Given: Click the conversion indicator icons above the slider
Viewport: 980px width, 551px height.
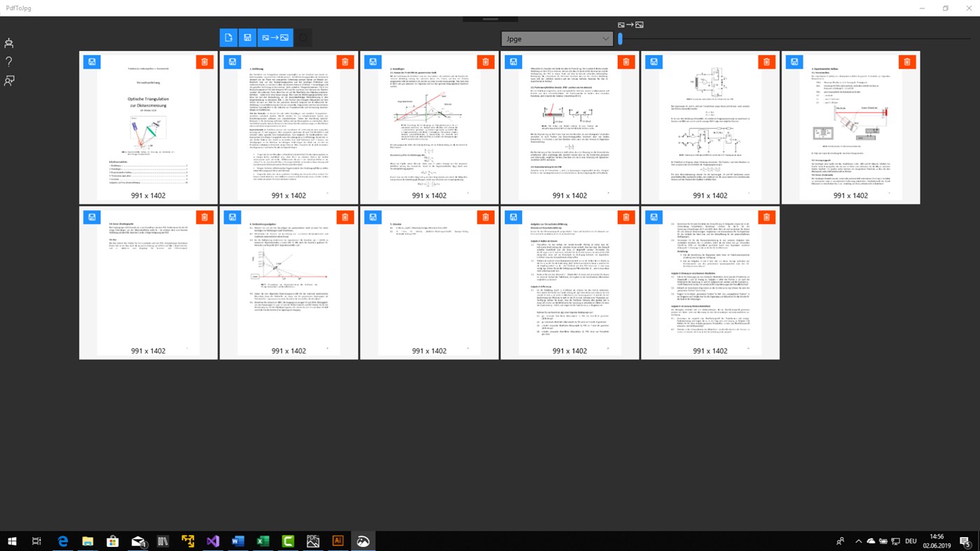Looking at the screenshot, I should tap(629, 24).
